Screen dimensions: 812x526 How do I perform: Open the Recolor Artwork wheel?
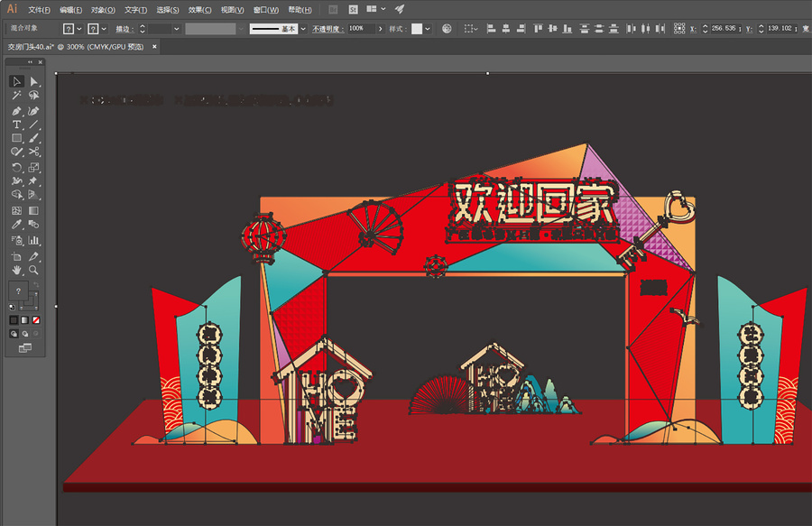(x=447, y=29)
